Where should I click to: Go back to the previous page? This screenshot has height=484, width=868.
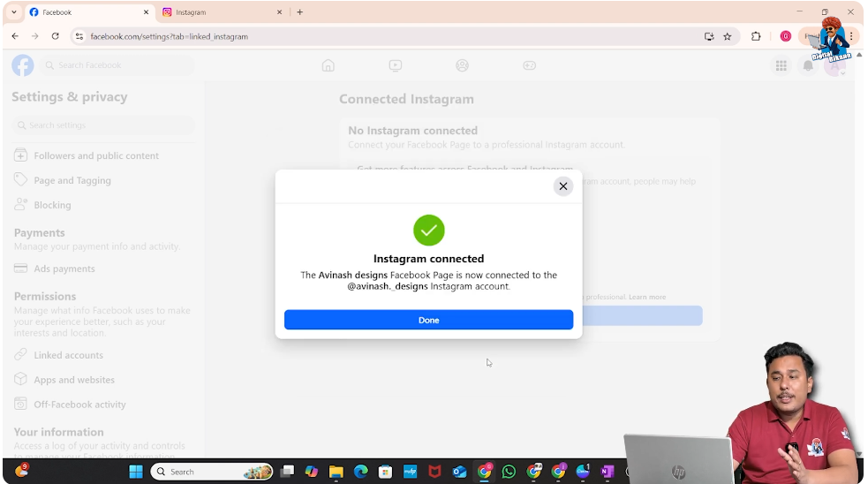click(15, 36)
